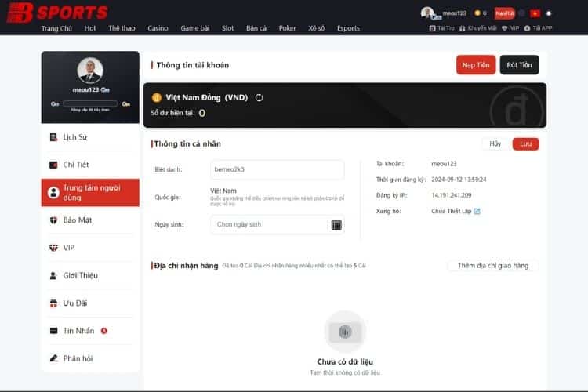Viewport: 588px width, 392px height.
Task: Open Tin Nhắn messages in sidebar
Action: [x=78, y=331]
